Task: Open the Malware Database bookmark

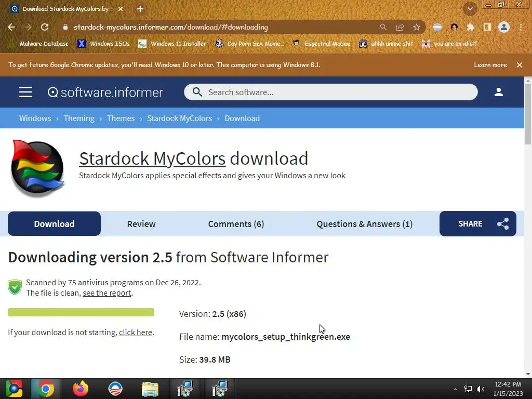Action: click(40, 44)
